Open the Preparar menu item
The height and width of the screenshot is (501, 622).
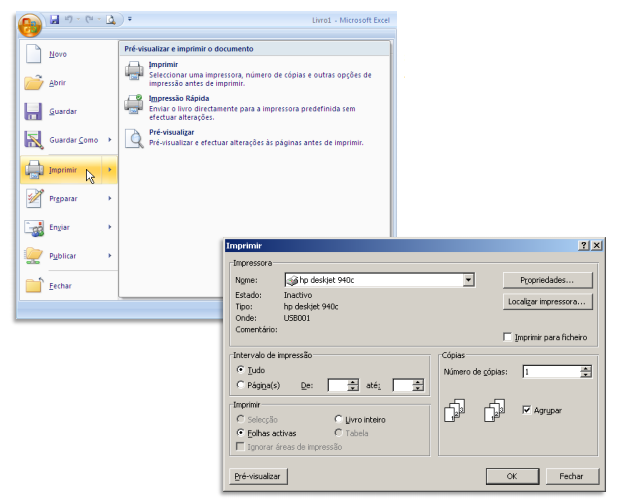pos(66,198)
